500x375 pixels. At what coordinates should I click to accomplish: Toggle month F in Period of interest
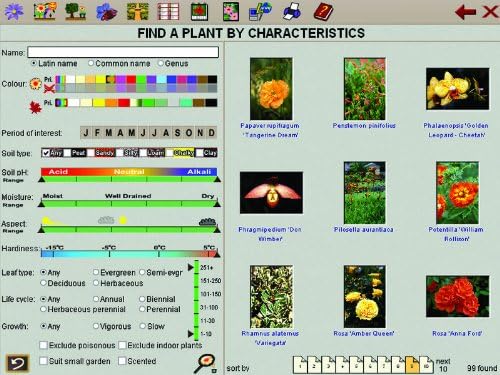(x=97, y=133)
